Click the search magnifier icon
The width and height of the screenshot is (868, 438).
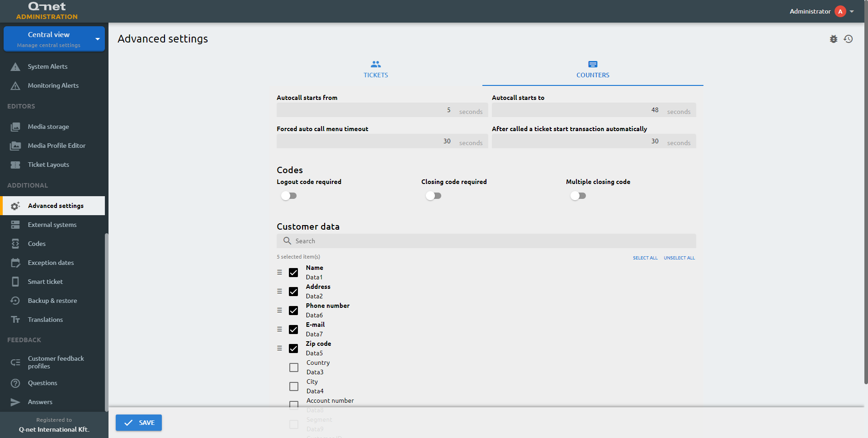[x=287, y=241]
